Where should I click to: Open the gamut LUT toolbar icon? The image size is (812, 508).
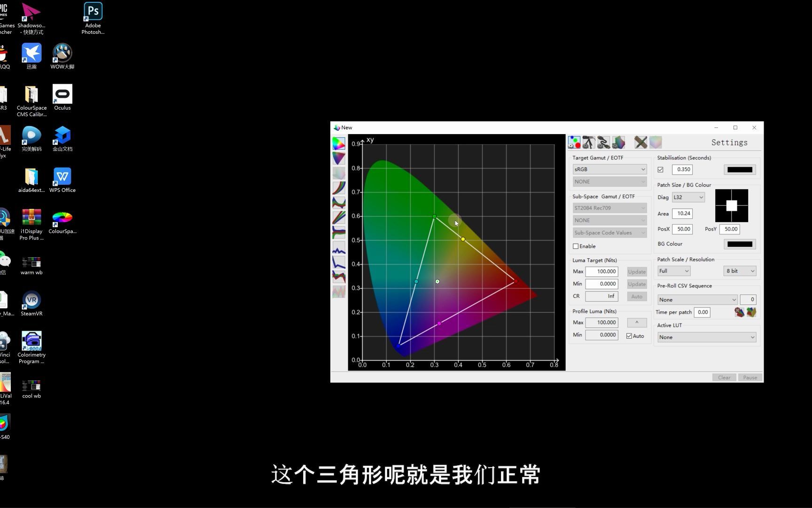pos(618,142)
